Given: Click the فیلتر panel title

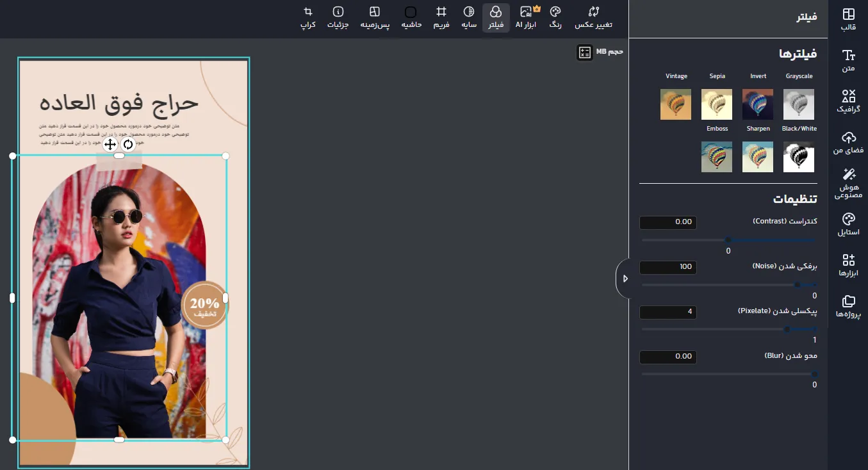Looking at the screenshot, I should click(807, 18).
